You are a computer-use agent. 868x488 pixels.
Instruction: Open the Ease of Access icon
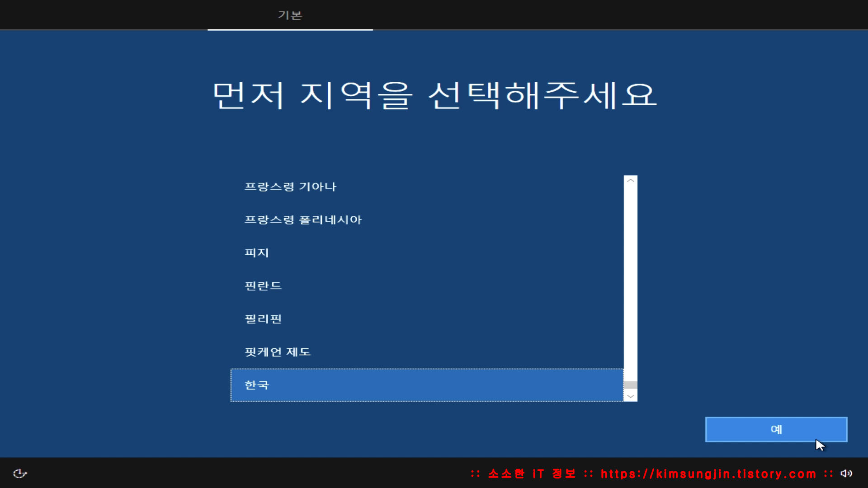pos(20,473)
